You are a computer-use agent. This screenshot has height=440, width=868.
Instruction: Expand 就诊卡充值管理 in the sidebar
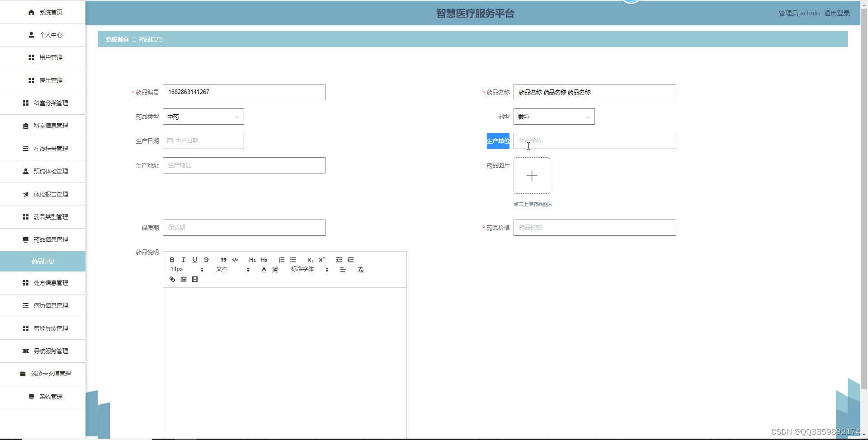pos(42,374)
